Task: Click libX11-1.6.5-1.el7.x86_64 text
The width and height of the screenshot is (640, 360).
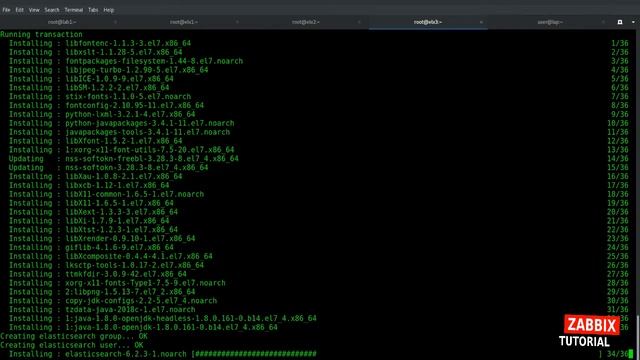Action: pyautogui.click(x=119, y=203)
